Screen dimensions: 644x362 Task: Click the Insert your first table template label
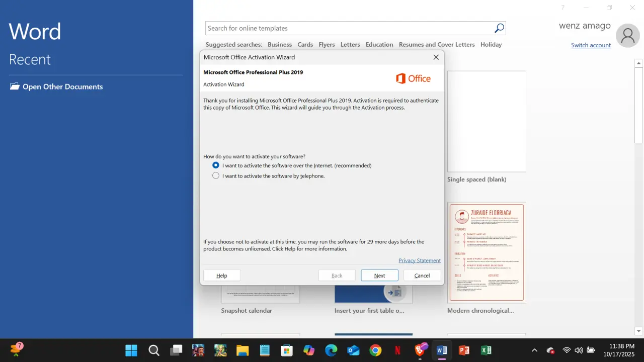[x=369, y=311]
